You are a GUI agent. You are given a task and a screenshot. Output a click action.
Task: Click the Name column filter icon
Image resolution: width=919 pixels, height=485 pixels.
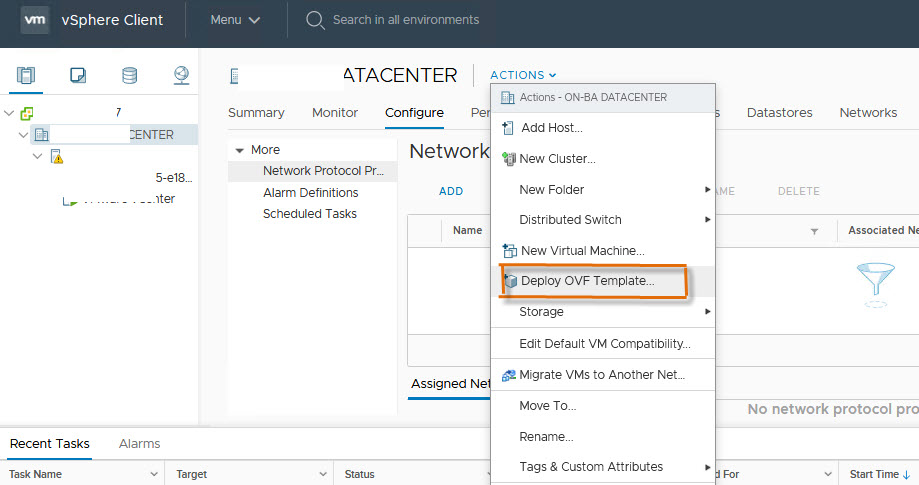(x=814, y=231)
